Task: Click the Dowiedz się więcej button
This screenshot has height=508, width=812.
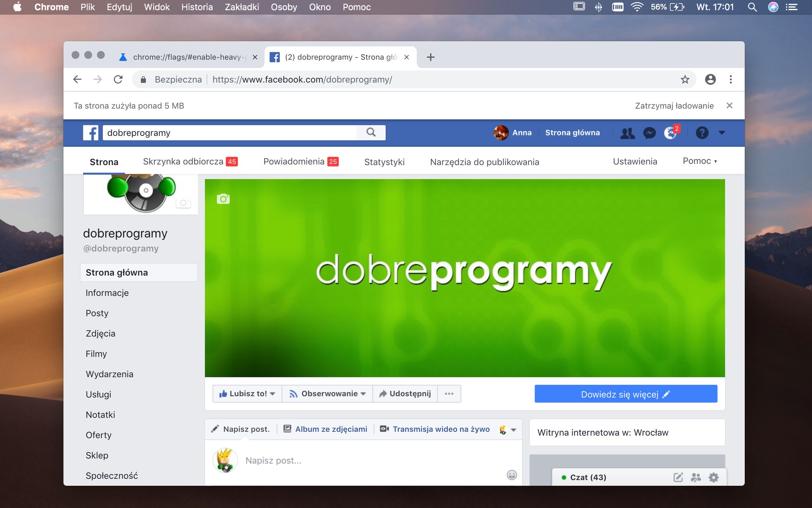Action: 626,394
